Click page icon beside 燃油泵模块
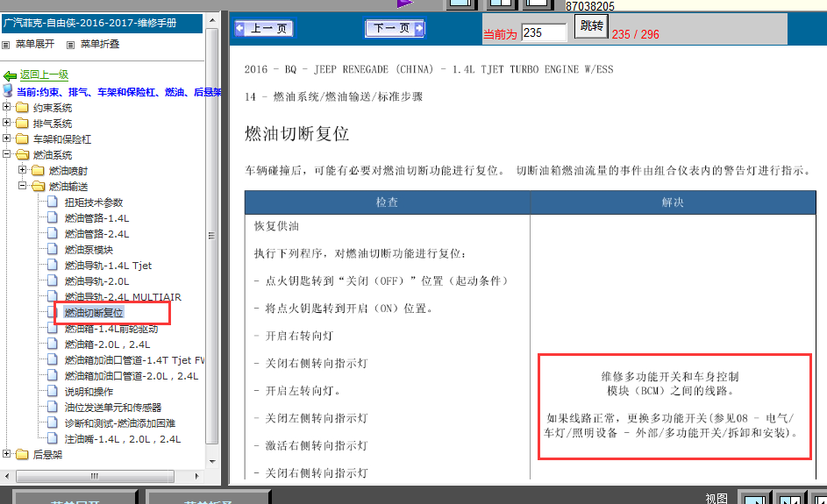The image size is (827, 504). click(x=53, y=249)
